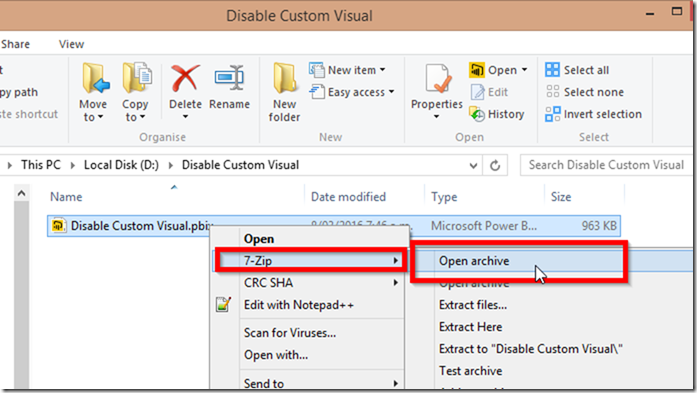Open the 7-Zip submenu entry
The image size is (697, 393).
310,261
